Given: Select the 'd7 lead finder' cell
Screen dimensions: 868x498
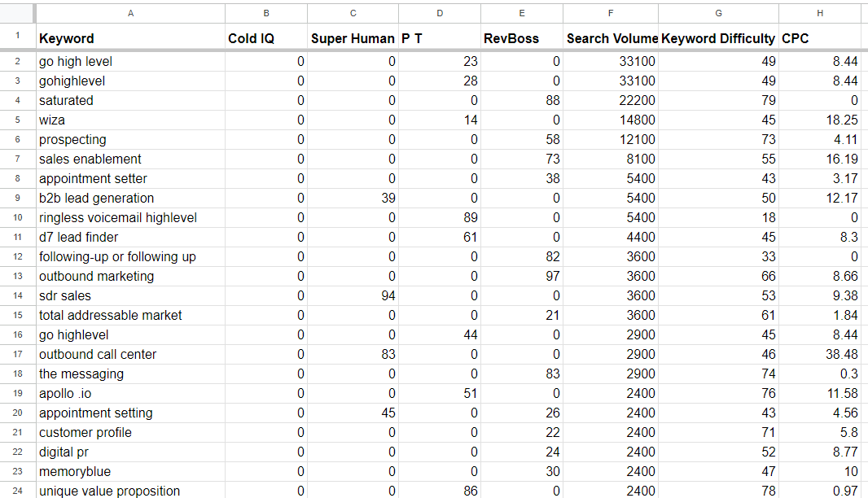Looking at the screenshot, I should pos(130,237).
